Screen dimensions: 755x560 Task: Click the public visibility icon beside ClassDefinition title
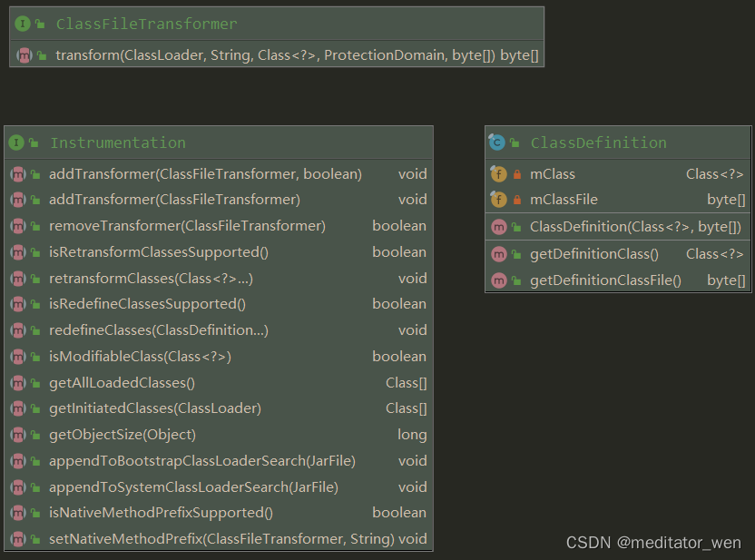pyautogui.click(x=515, y=143)
